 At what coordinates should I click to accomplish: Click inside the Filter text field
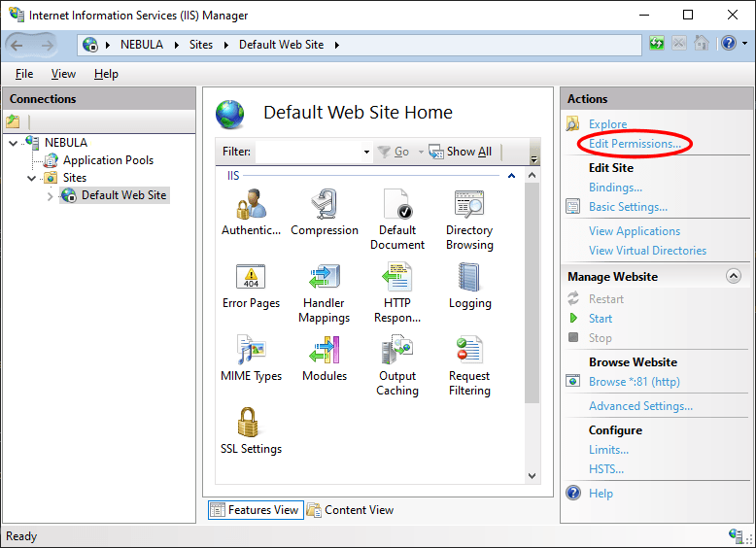(309, 153)
